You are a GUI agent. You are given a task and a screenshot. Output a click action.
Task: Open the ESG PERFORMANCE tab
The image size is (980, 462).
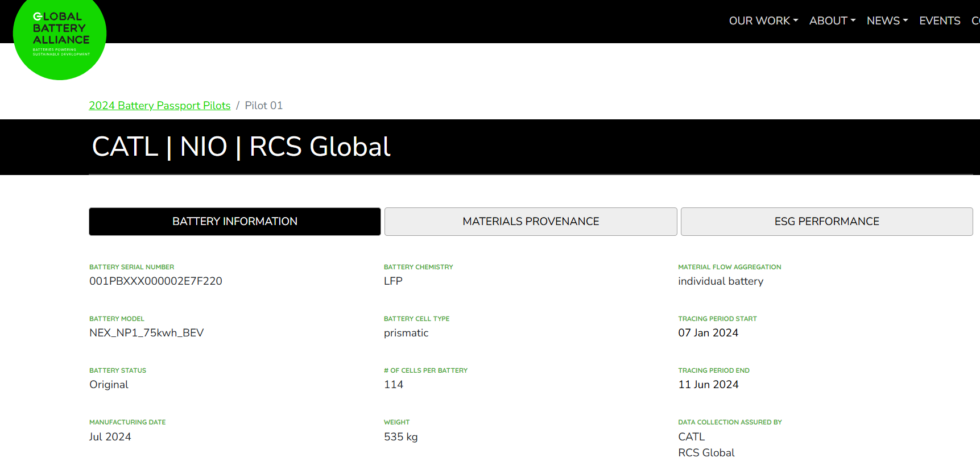(x=826, y=222)
